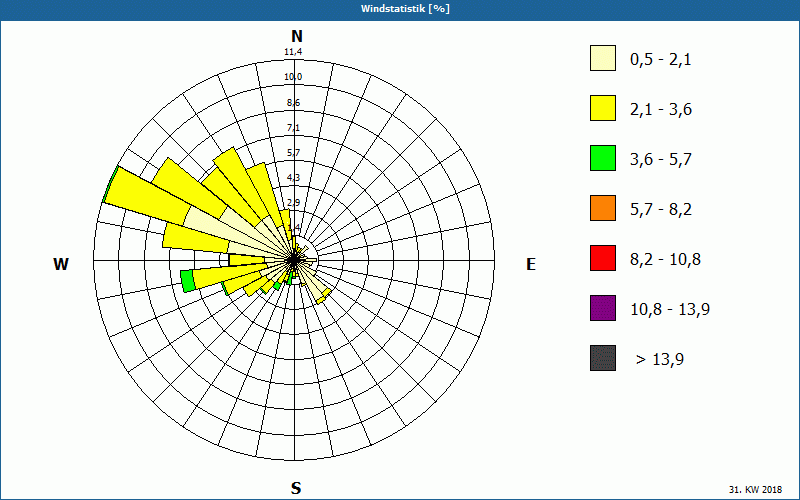Click the legend label '10,8 - 13,9'
This screenshot has width=800, height=500.
tap(670, 310)
